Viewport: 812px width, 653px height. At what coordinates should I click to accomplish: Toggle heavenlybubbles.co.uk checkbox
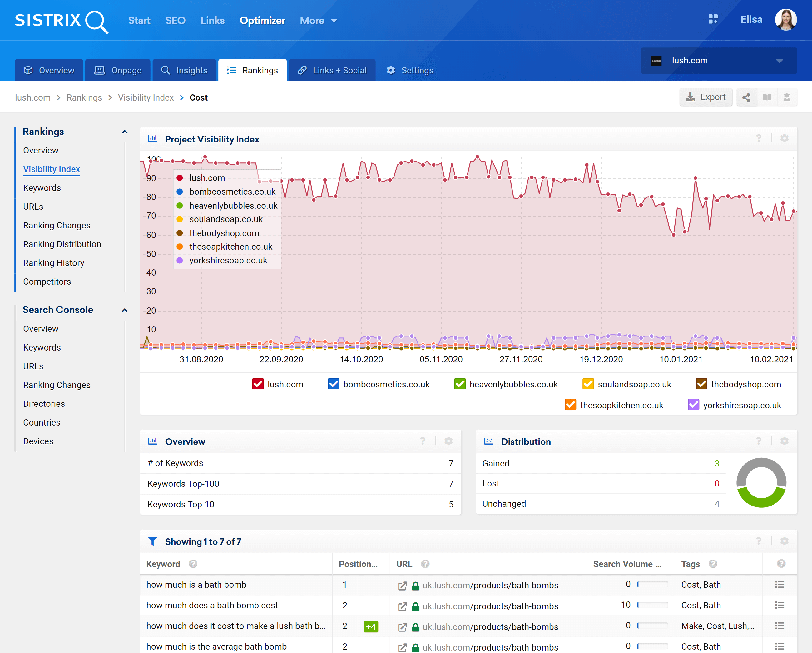[x=460, y=384]
